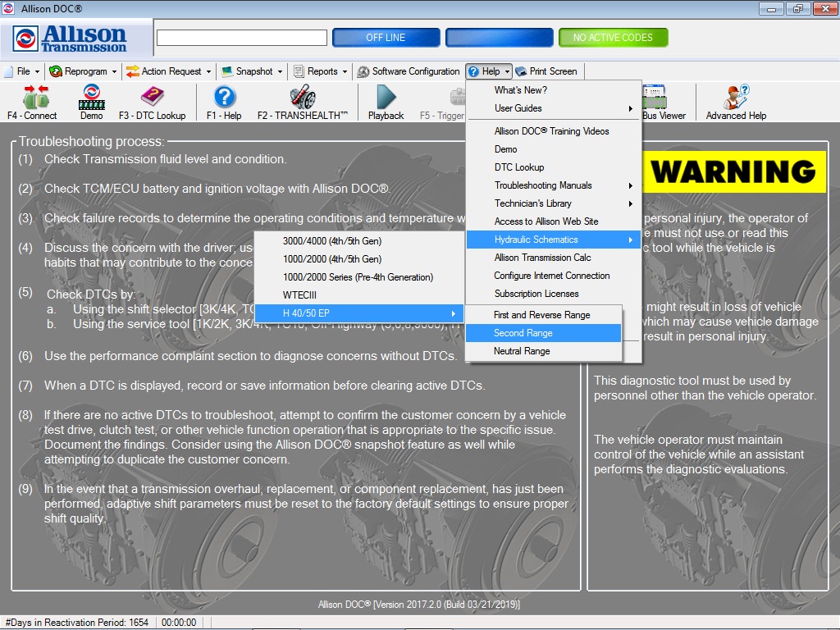Click the Allison DOC title bar icon

click(x=8, y=8)
